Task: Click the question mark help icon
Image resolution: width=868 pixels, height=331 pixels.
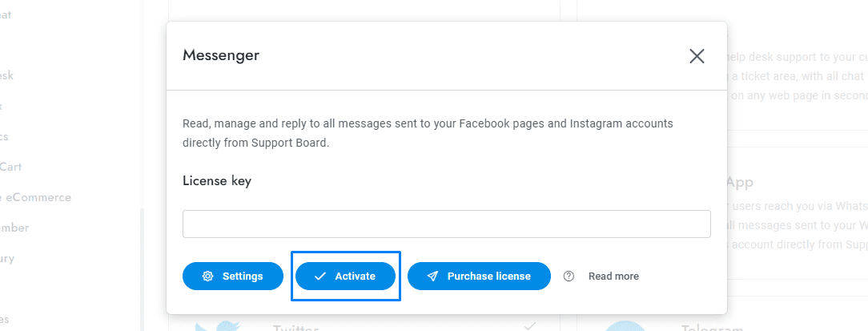Action: [569, 276]
